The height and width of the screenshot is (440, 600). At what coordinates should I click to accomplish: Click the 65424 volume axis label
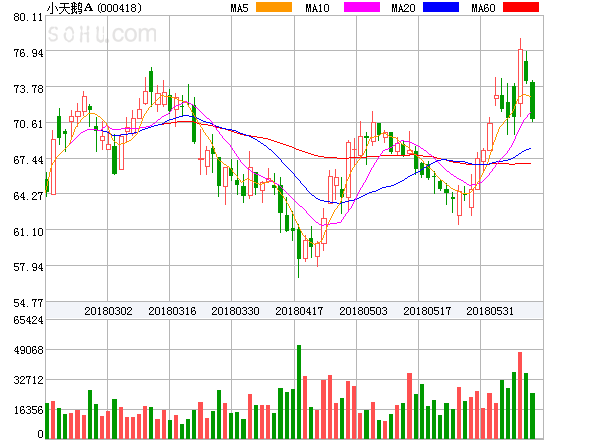pyautogui.click(x=28, y=320)
